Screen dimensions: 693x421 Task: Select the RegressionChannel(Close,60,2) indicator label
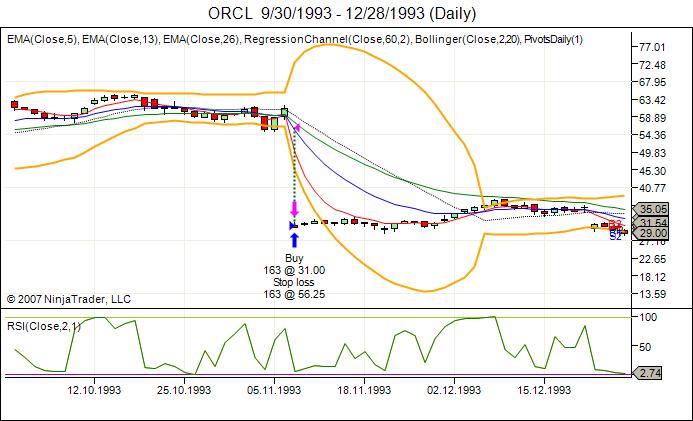[x=328, y=39]
